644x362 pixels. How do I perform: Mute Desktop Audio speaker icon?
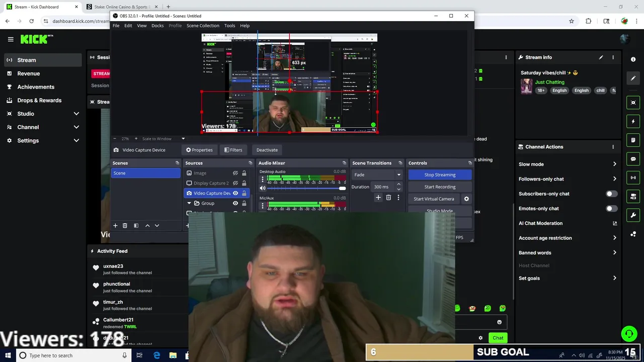(x=262, y=188)
